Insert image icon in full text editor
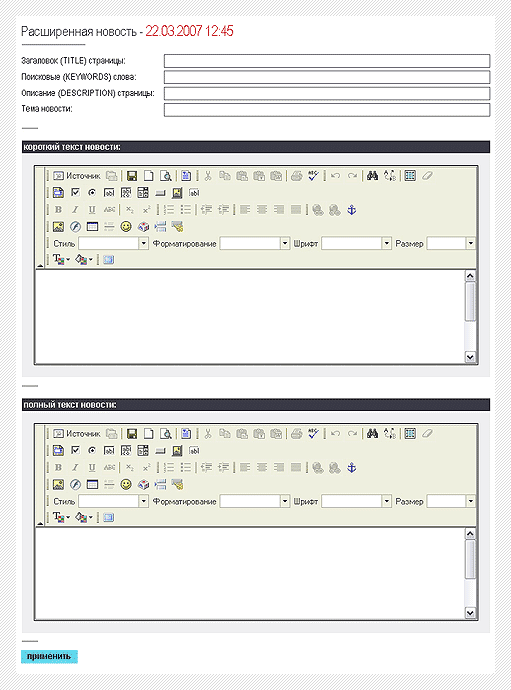 (58, 484)
